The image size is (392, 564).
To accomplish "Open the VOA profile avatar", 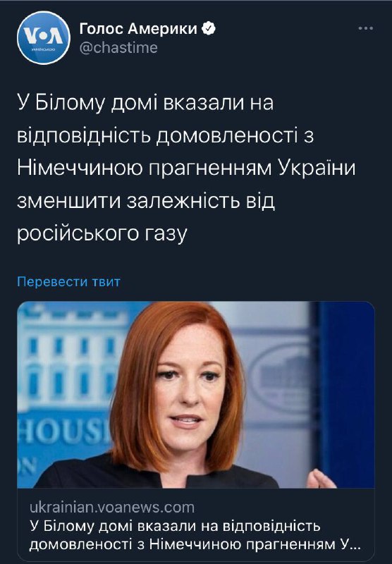I will pyautogui.click(x=43, y=37).
